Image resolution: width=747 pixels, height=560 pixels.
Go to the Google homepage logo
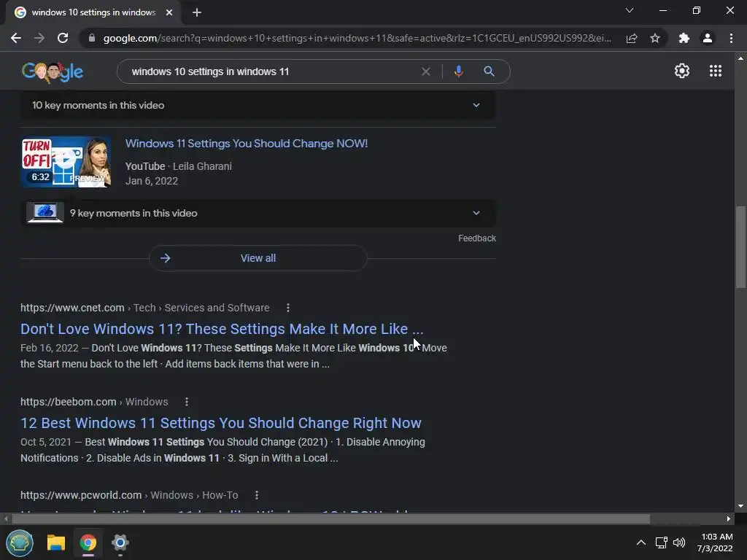(53, 72)
